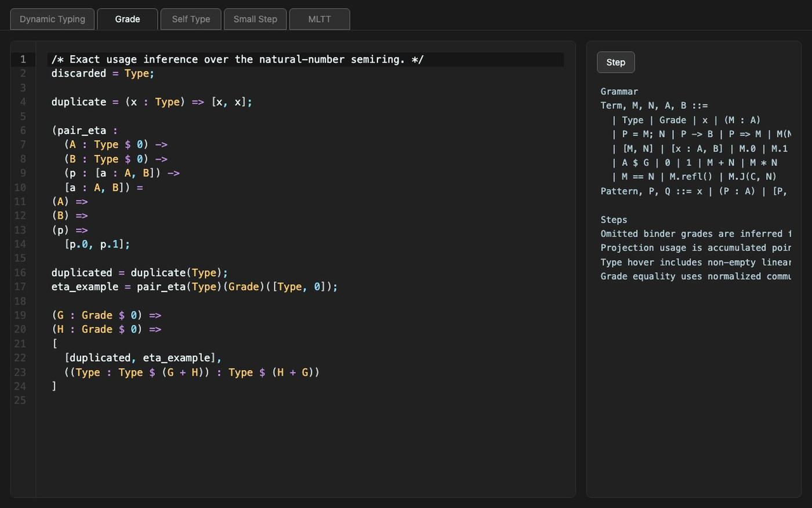Click '(p) =>' on line 13
Image resolution: width=812 pixels, height=508 pixels.
pos(70,230)
